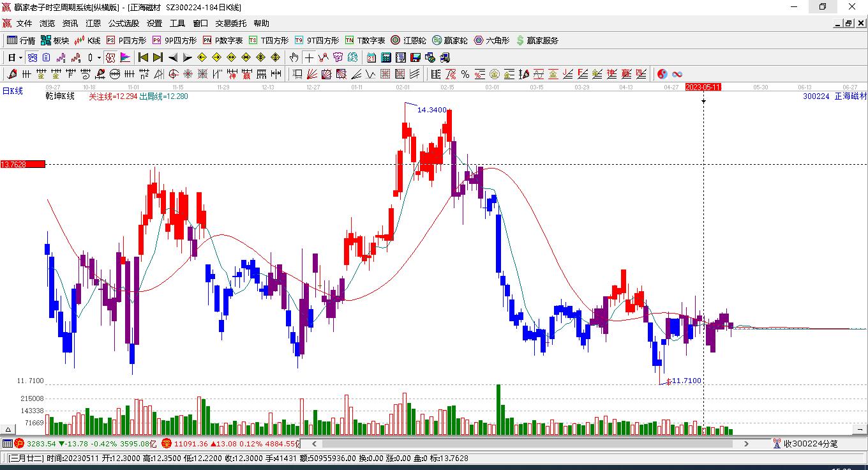Click 关注线=12.294 indicator label
This screenshot has width=868, height=470.
point(113,96)
